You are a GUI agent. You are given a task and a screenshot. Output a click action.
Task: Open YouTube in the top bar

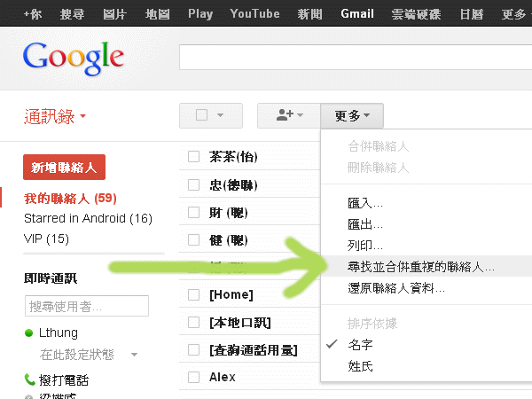tap(254, 14)
